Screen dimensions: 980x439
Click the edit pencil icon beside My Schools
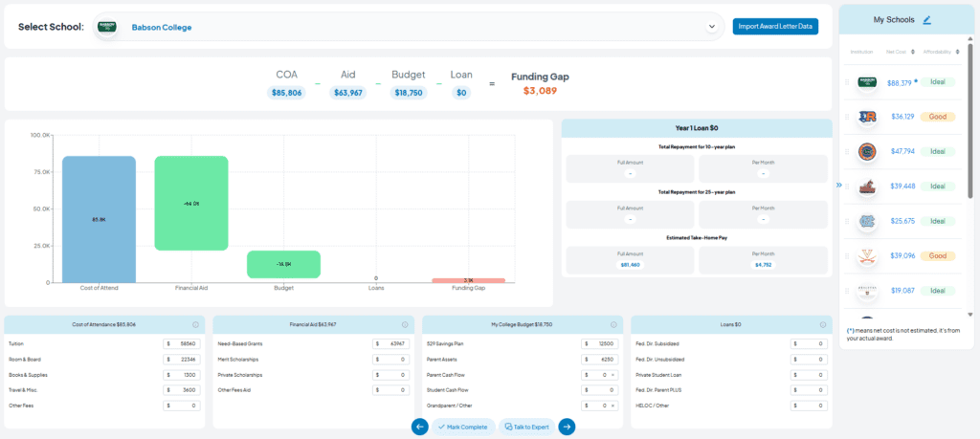[x=926, y=20]
